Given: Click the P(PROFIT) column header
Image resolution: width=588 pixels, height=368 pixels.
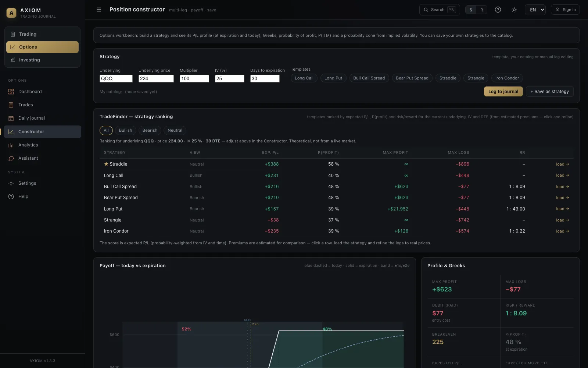Looking at the screenshot, I should tap(328, 153).
